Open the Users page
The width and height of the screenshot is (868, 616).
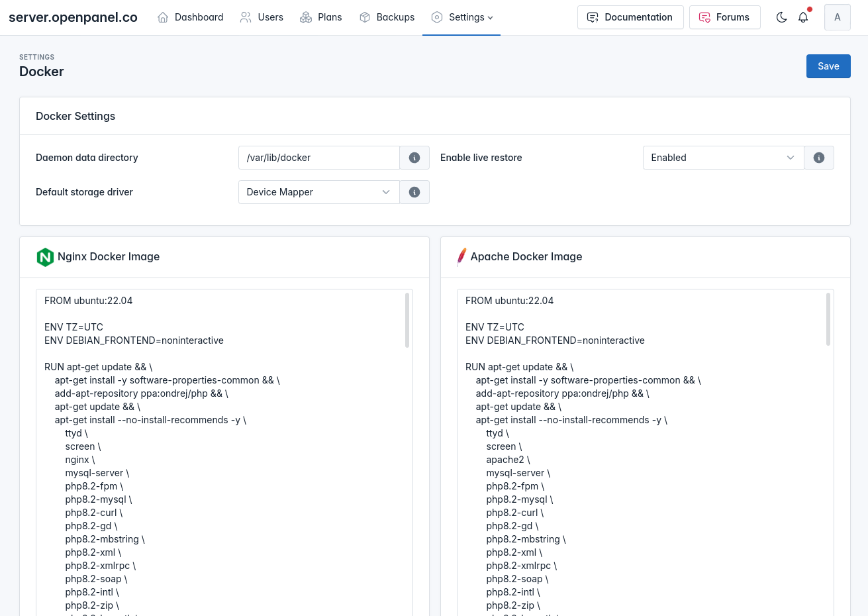pyautogui.click(x=262, y=17)
